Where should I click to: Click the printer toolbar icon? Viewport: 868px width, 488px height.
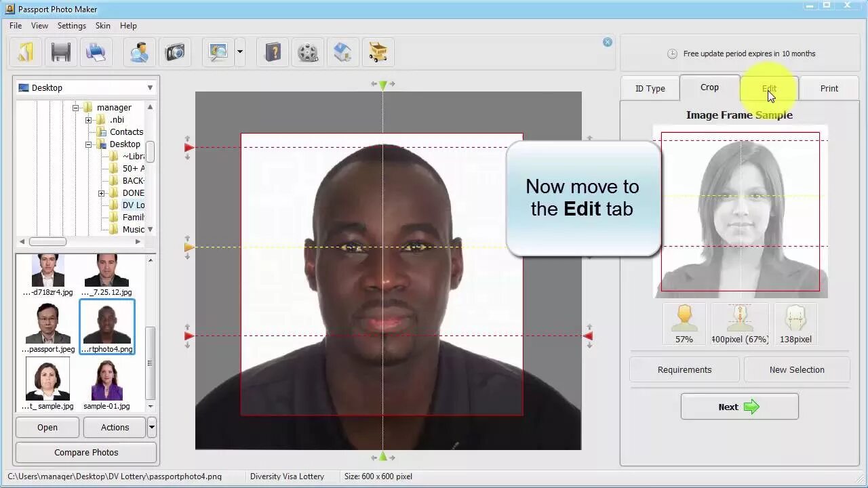click(96, 52)
